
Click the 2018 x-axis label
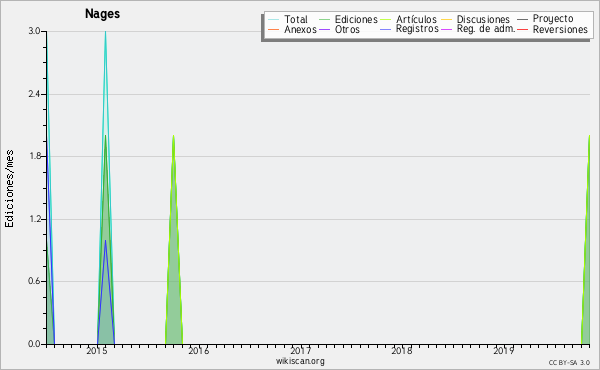tap(402, 350)
